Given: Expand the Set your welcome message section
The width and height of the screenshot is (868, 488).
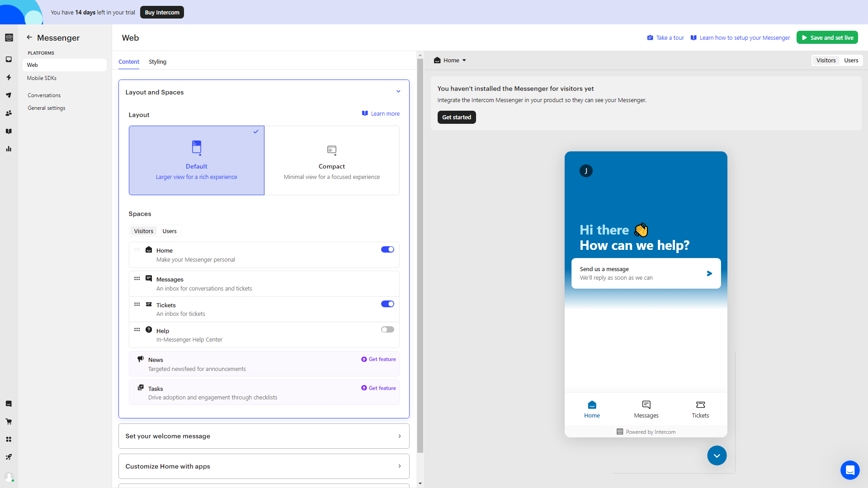Looking at the screenshot, I should [x=264, y=436].
